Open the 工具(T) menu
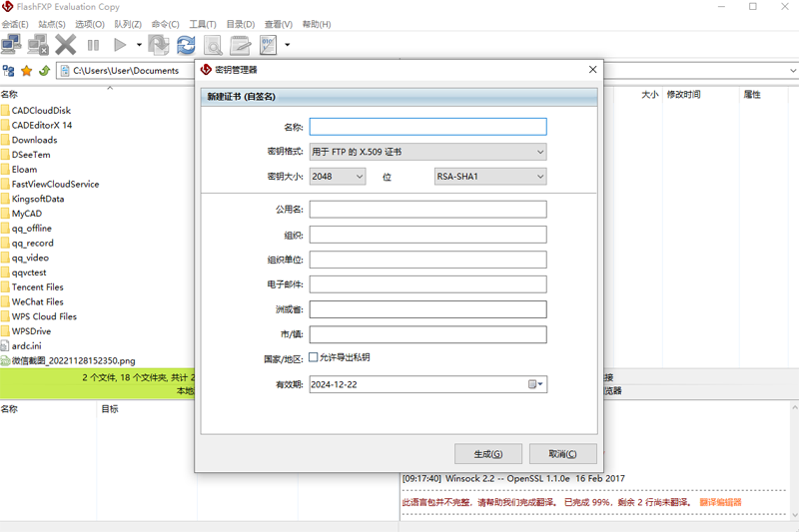 pyautogui.click(x=203, y=24)
